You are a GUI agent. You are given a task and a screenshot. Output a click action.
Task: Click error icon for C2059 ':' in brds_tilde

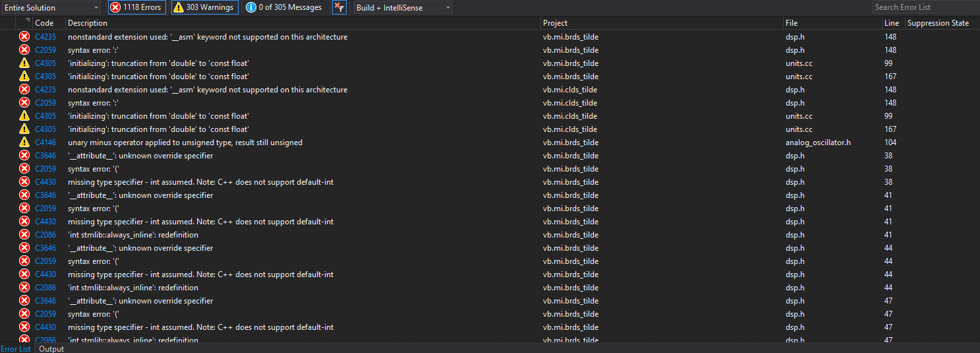(24, 50)
